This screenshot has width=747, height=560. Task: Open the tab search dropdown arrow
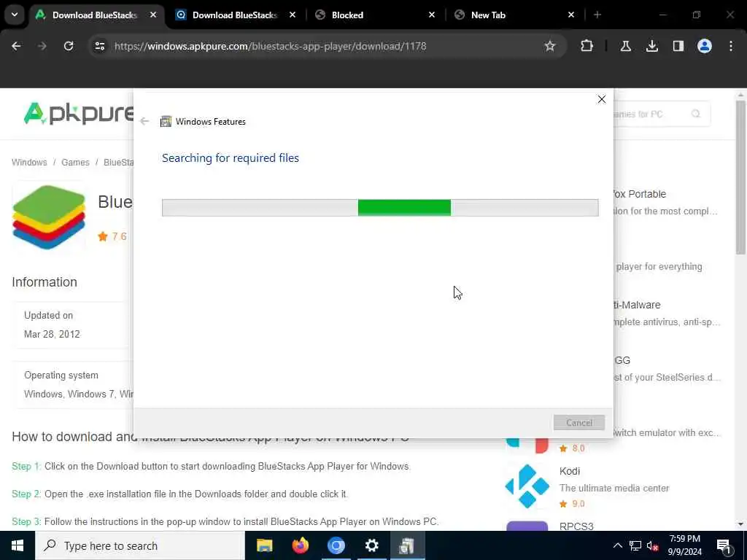pos(15,15)
